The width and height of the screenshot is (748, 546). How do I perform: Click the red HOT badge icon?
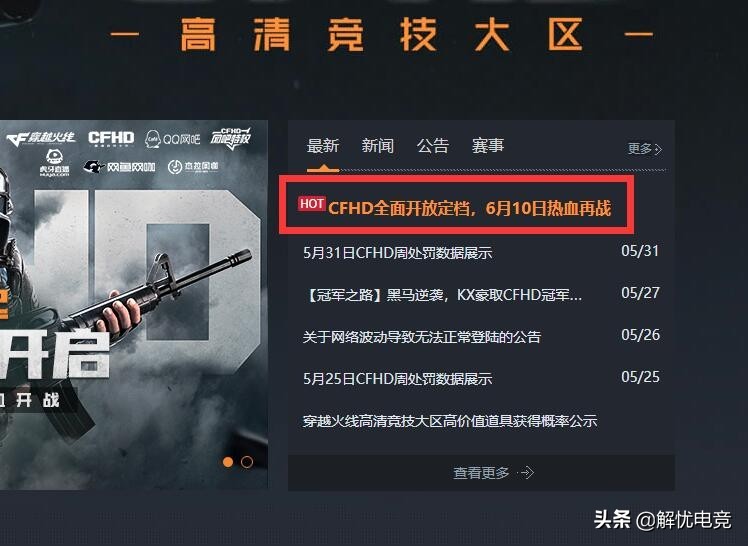[312, 204]
